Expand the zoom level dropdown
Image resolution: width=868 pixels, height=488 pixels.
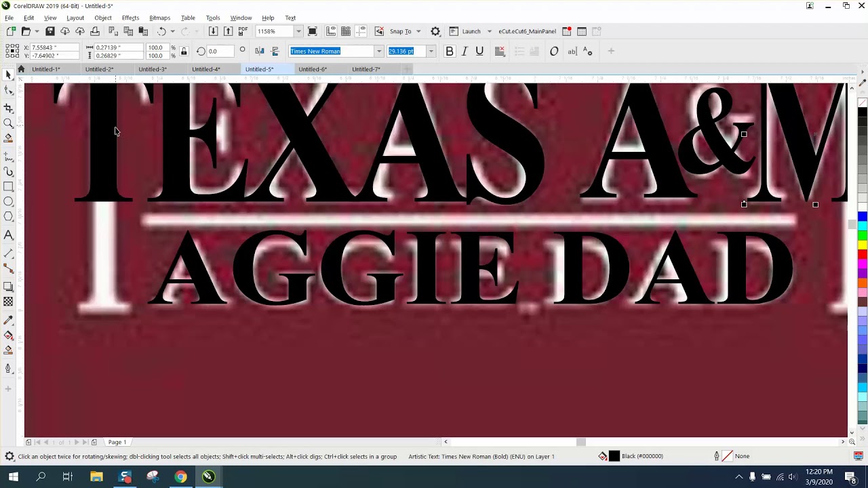(x=298, y=31)
